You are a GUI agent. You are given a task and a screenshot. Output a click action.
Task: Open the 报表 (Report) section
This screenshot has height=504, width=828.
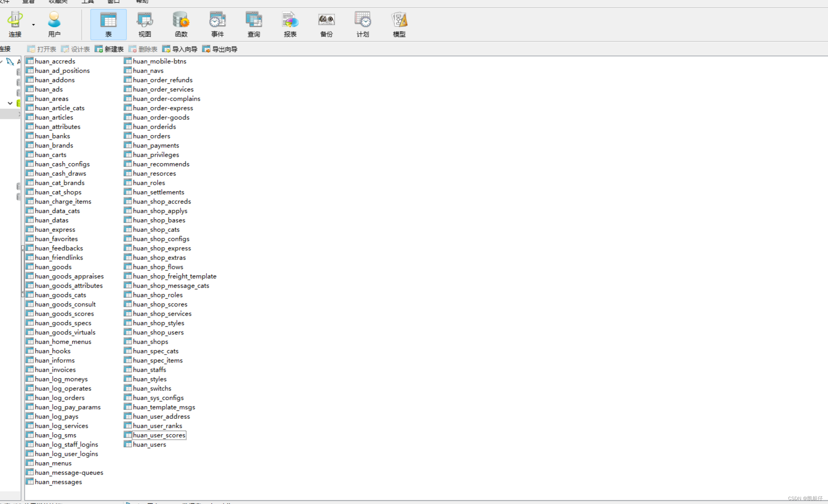290,24
